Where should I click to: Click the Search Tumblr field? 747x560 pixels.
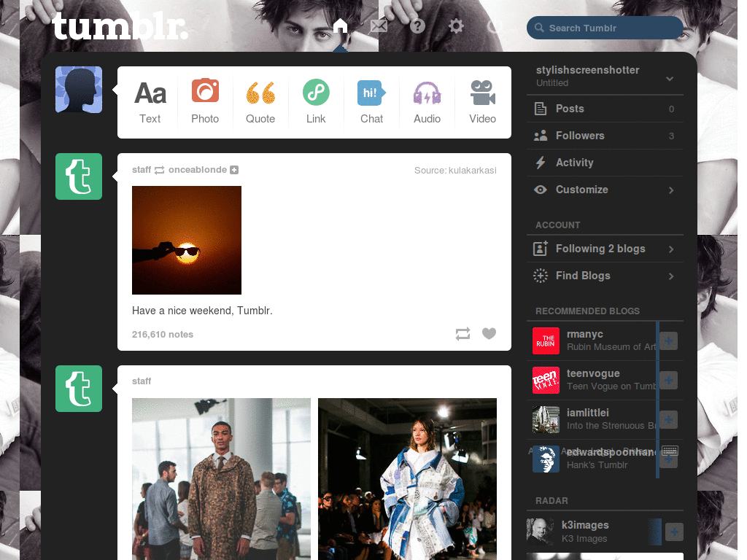(605, 28)
